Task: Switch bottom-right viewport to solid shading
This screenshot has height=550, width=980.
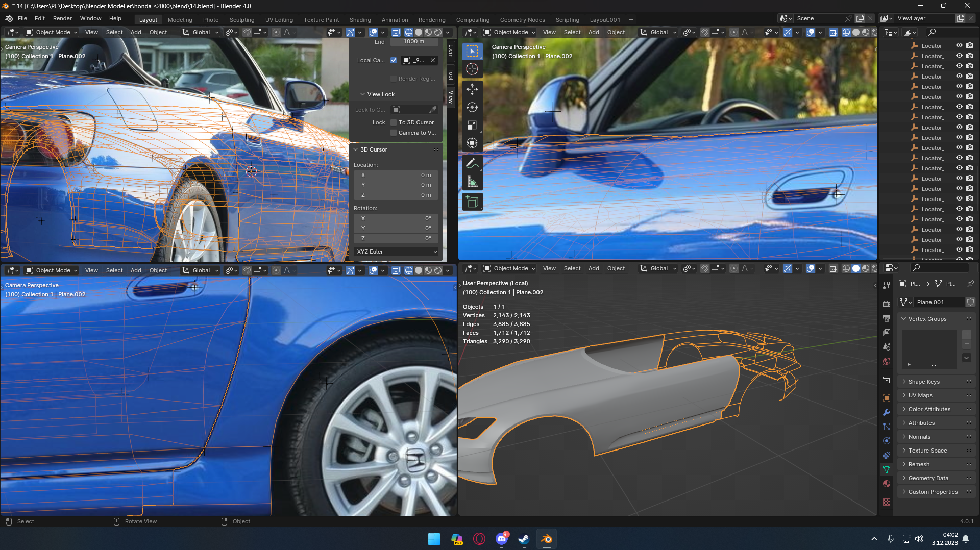Action: (x=856, y=268)
